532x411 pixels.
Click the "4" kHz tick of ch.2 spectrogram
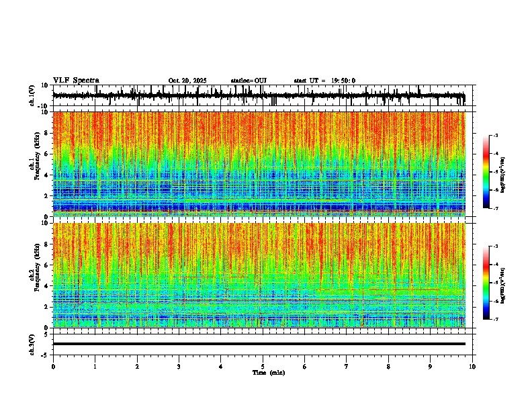[x=47, y=286]
